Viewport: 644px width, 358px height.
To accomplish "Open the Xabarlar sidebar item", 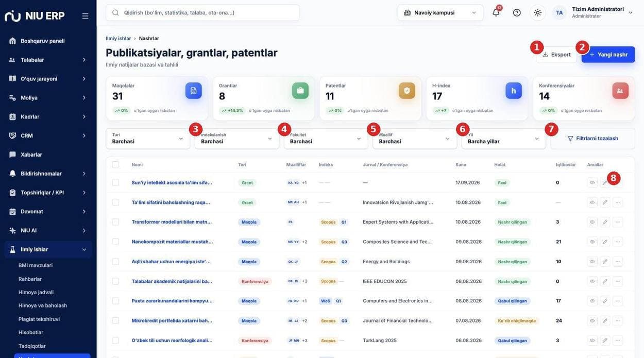I will (48, 155).
